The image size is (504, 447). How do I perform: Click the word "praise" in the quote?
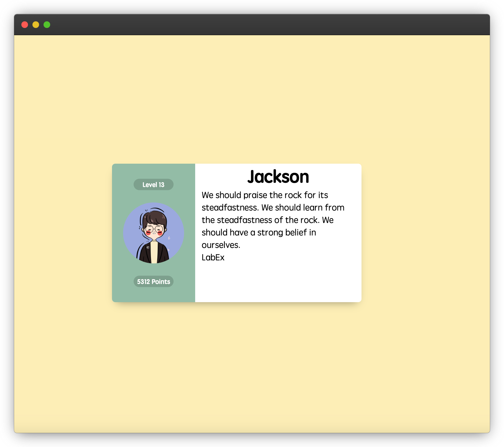click(255, 195)
